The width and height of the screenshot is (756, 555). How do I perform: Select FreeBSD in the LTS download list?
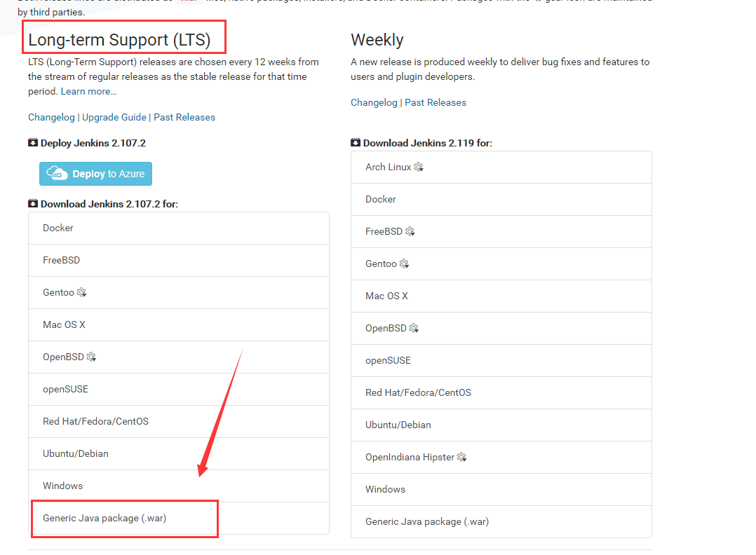coord(179,261)
